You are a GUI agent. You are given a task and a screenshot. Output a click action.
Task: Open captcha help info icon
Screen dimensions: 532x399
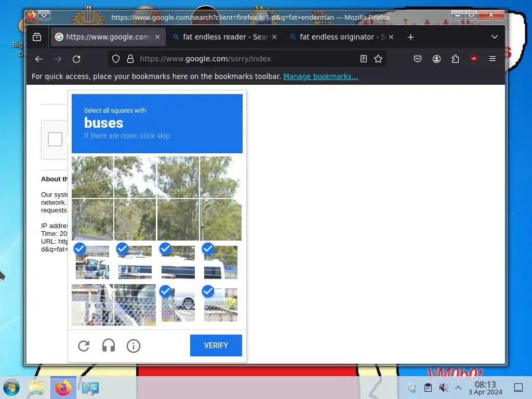[x=134, y=345]
